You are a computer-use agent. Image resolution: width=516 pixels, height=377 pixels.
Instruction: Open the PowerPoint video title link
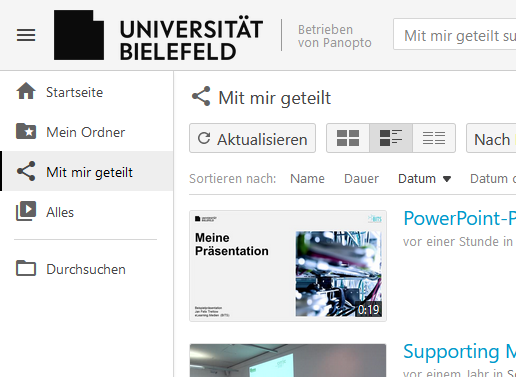tap(460, 218)
